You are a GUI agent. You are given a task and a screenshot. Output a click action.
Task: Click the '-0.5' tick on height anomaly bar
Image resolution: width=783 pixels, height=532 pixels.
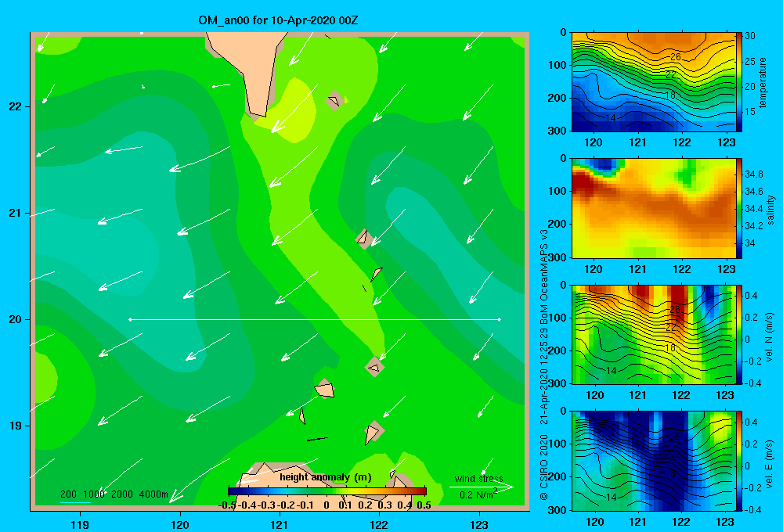pyautogui.click(x=228, y=505)
